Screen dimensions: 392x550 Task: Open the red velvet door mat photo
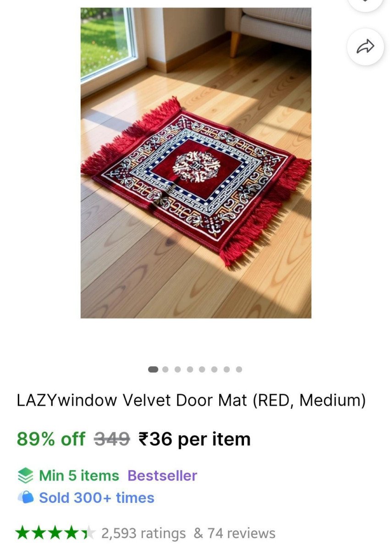coord(196,163)
